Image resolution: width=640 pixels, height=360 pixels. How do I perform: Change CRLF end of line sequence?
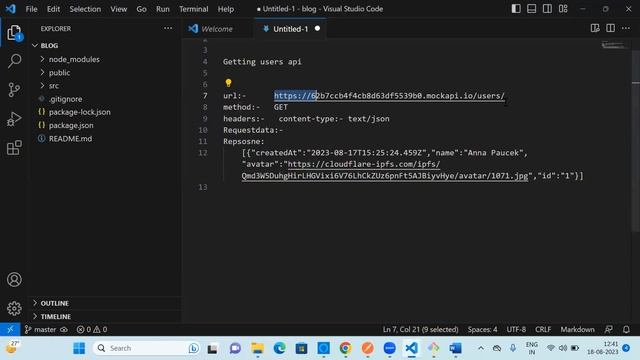click(543, 329)
